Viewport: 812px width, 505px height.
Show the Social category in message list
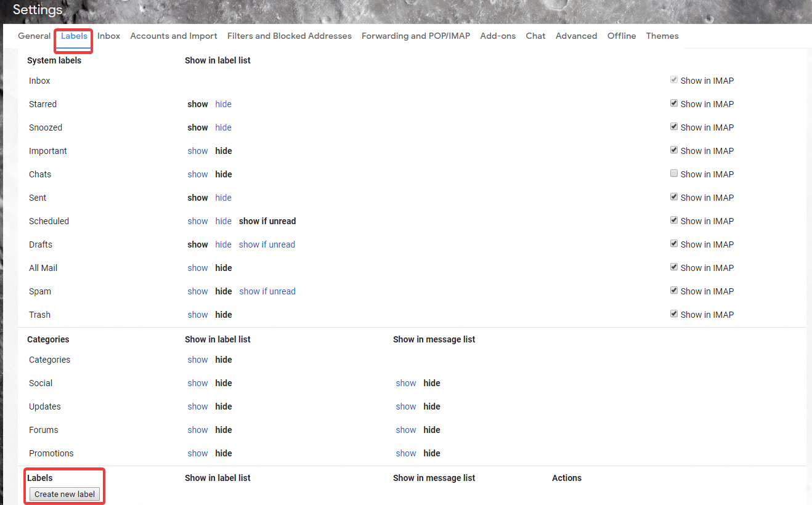[x=405, y=382]
